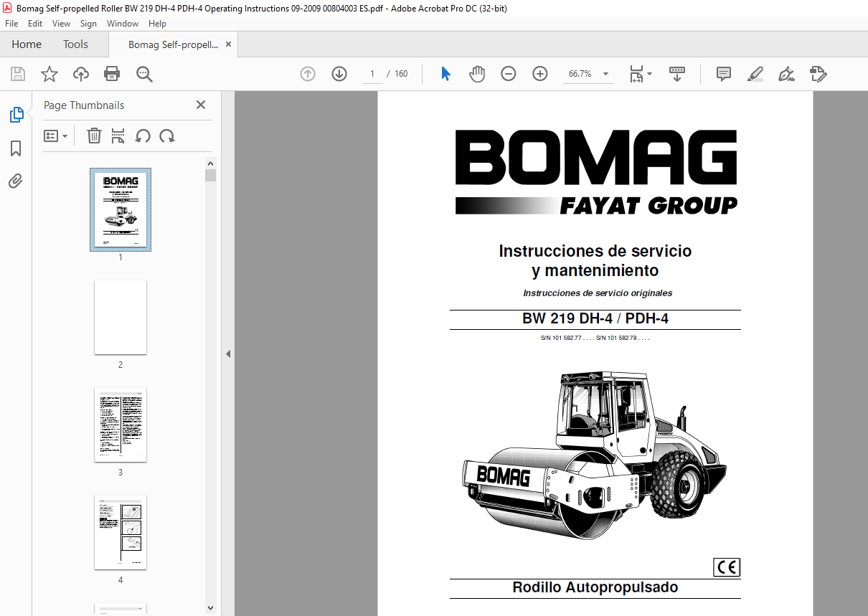This screenshot has width=868, height=616.
Task: Open the find text magnifier tool
Action: (144, 74)
